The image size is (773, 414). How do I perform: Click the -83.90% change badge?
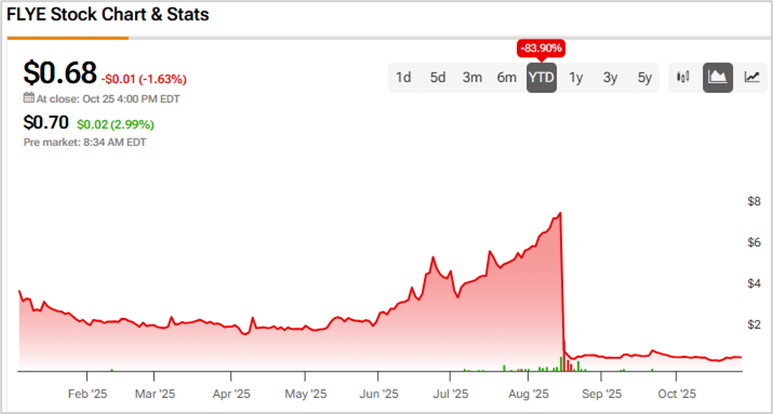(x=541, y=48)
